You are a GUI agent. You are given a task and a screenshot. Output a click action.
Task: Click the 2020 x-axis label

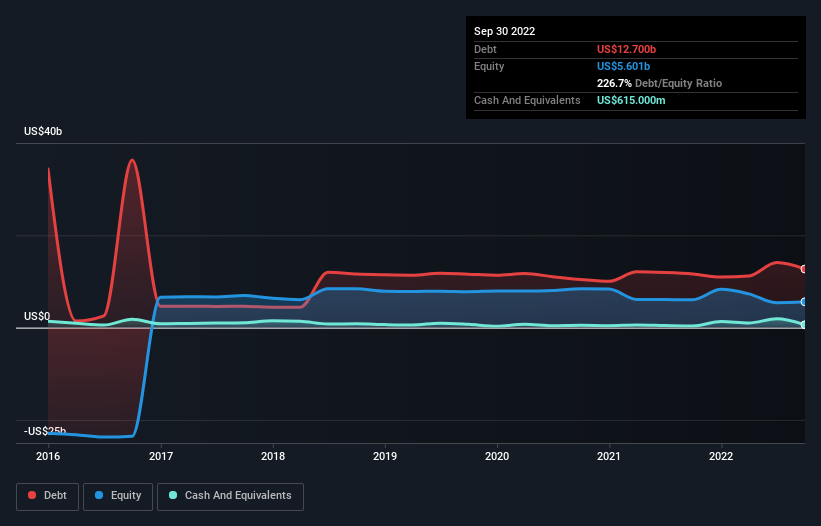click(497, 456)
